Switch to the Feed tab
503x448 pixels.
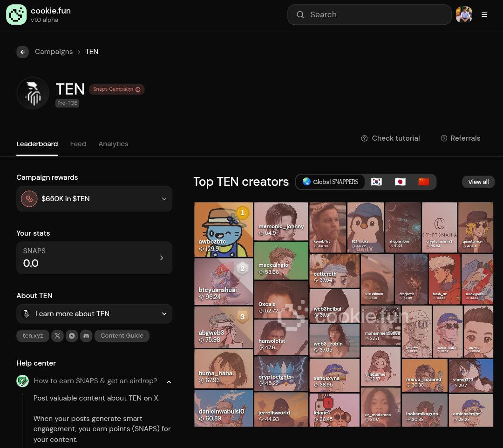point(78,144)
